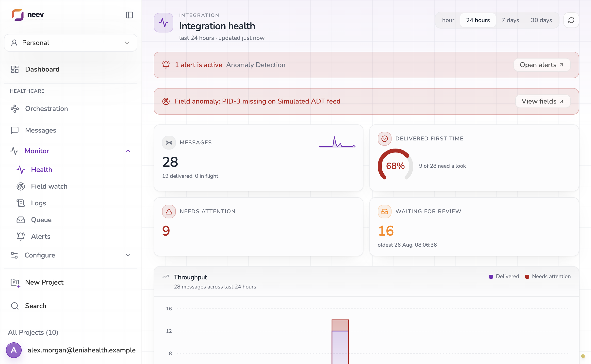
Task: Toggle the Delivered legend swatch
Action: [491, 277]
